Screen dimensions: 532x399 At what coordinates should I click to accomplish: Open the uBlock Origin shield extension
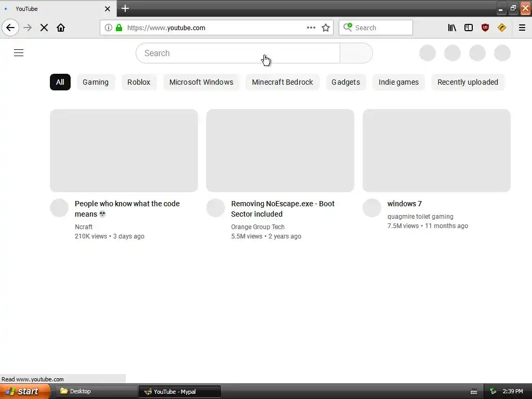485,28
